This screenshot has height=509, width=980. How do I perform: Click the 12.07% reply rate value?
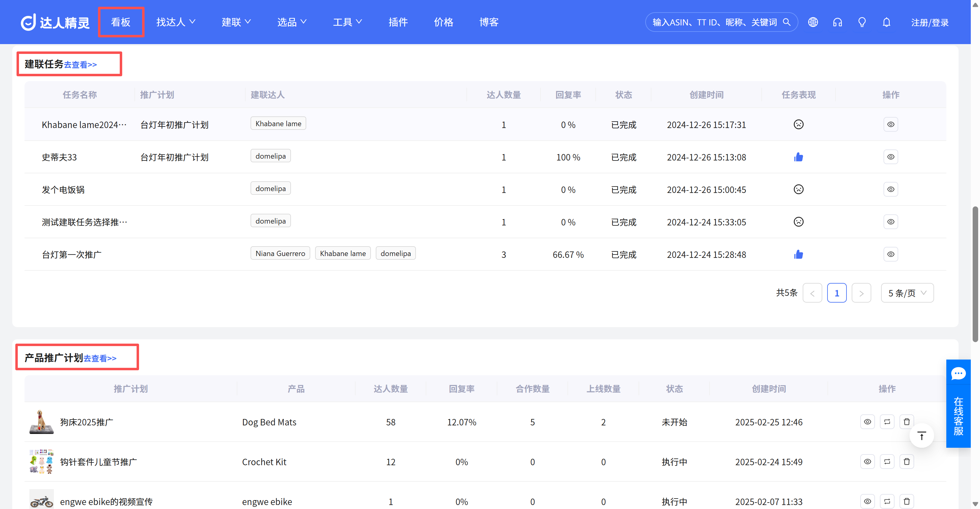coord(462,422)
